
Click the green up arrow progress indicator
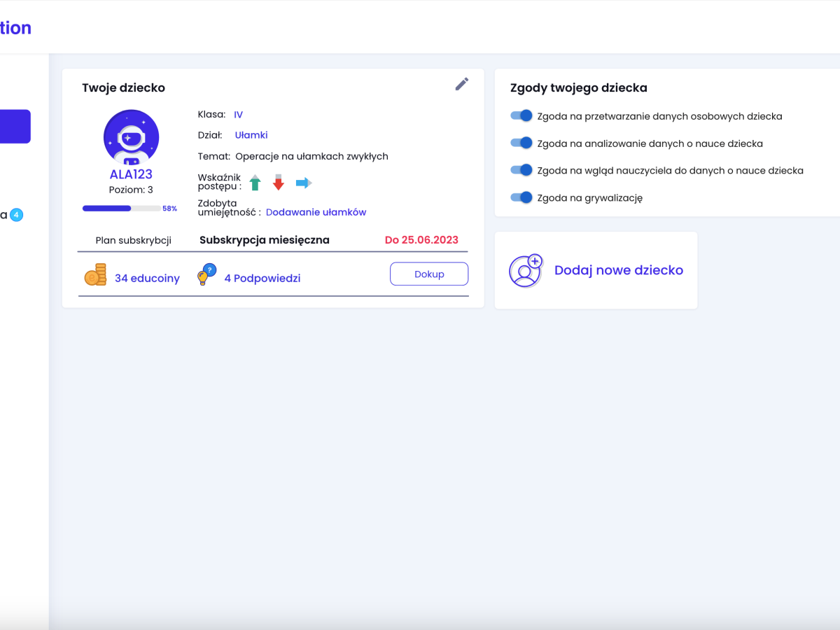tap(255, 183)
